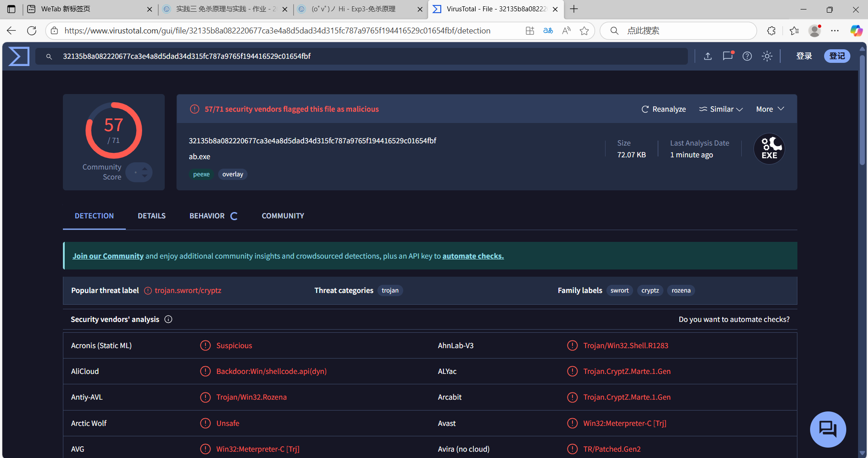Click the Trojan/Win32.Rozena detection text

[251, 397]
